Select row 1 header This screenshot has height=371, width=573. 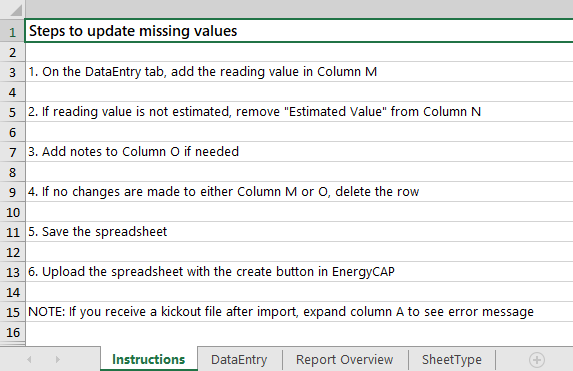12,32
